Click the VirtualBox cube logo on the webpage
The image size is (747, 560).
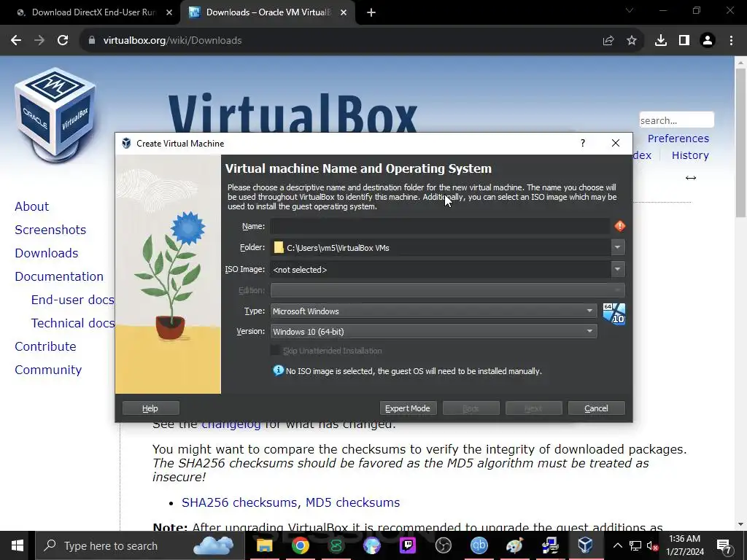coord(55,114)
